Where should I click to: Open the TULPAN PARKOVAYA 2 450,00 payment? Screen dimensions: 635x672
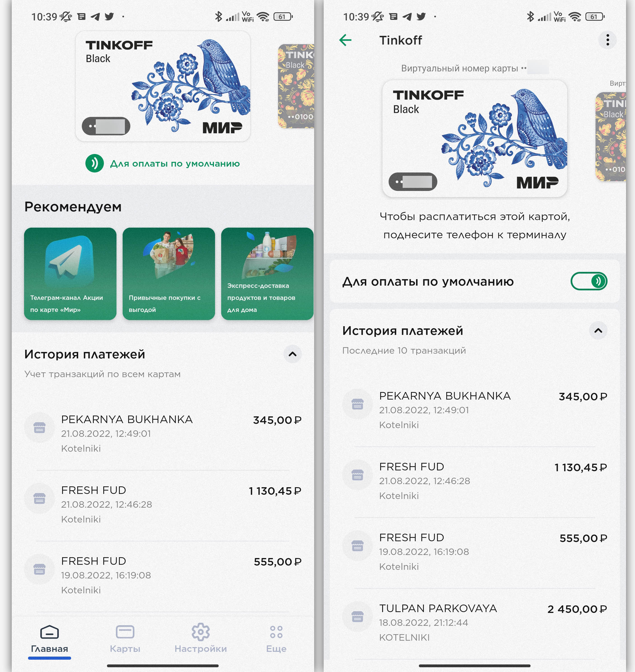coord(475,622)
